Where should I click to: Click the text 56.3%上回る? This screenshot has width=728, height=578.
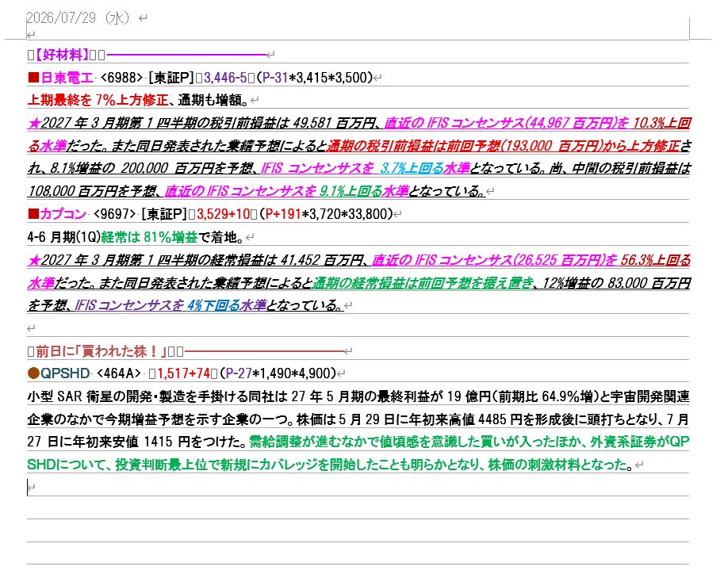656,260
